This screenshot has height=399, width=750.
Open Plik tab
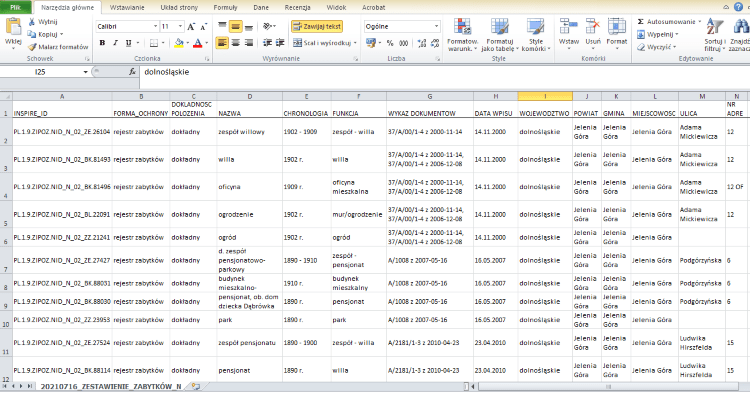(x=16, y=7)
